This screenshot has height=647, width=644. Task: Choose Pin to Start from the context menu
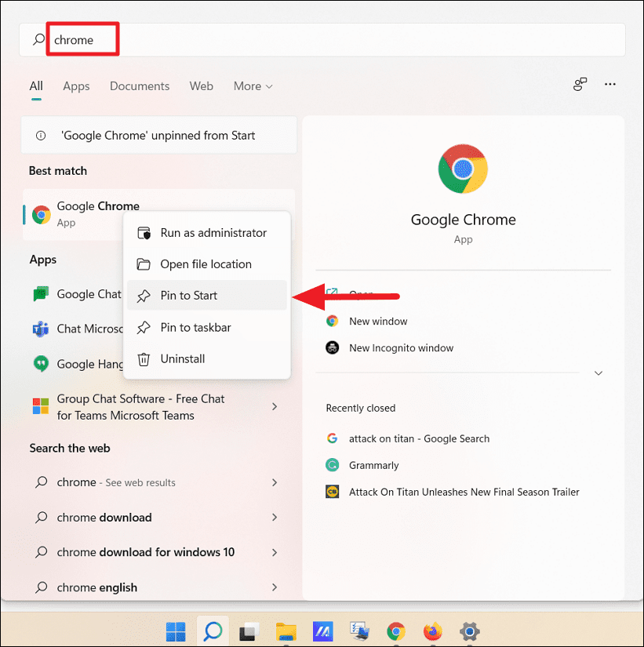(x=207, y=296)
